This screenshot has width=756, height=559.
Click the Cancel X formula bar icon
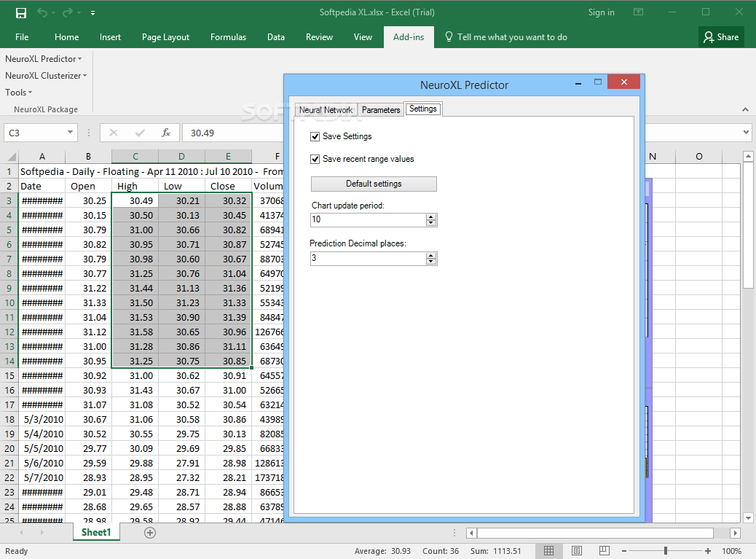114,133
